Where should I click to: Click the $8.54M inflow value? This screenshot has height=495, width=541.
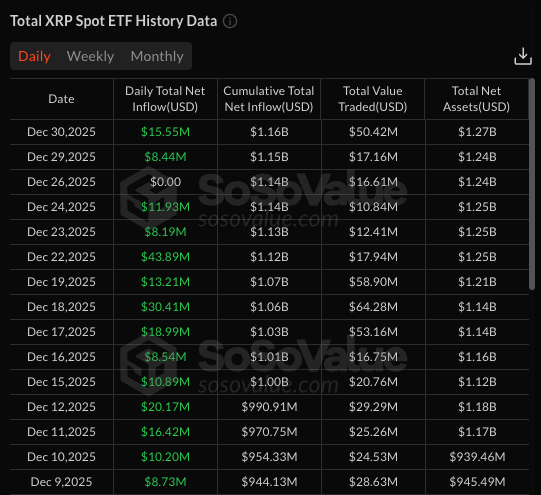(x=165, y=357)
